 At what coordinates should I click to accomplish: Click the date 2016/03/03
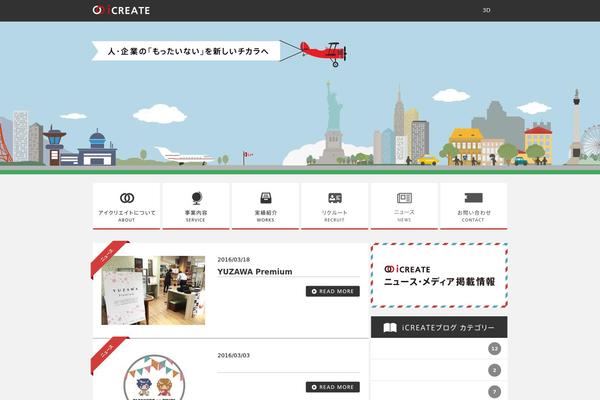pyautogui.click(x=233, y=355)
